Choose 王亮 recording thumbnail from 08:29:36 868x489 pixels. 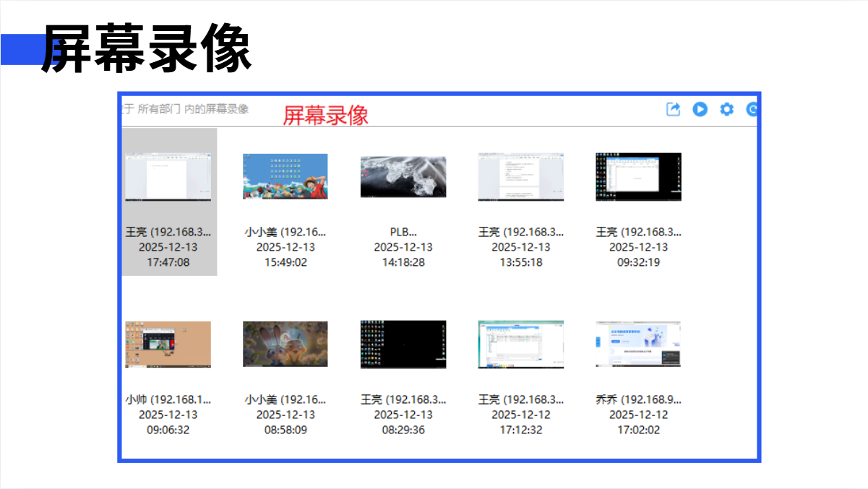(x=403, y=345)
